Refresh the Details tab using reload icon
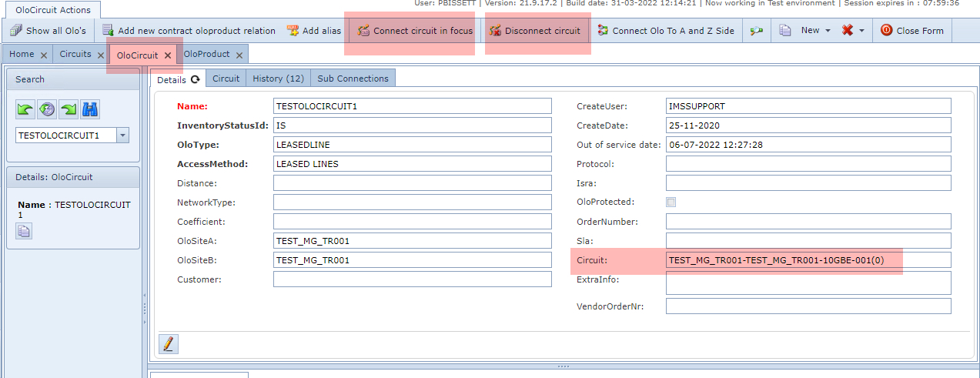The width and height of the screenshot is (980, 378). (196, 79)
